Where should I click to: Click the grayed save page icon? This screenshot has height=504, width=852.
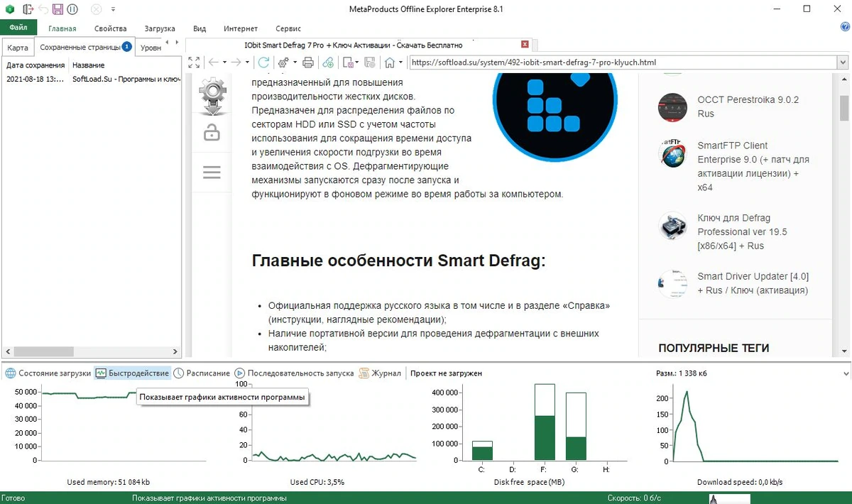[368, 62]
